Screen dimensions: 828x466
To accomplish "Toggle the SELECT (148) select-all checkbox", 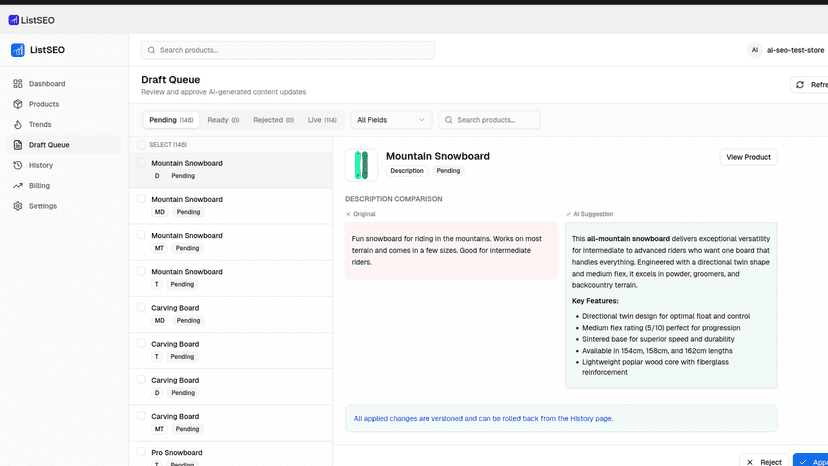I will click(x=141, y=145).
